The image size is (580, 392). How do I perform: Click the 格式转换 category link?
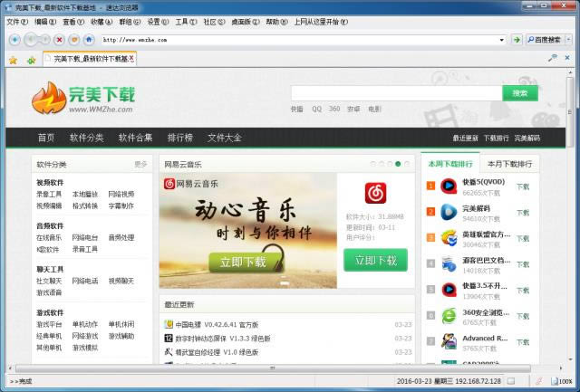[85, 206]
